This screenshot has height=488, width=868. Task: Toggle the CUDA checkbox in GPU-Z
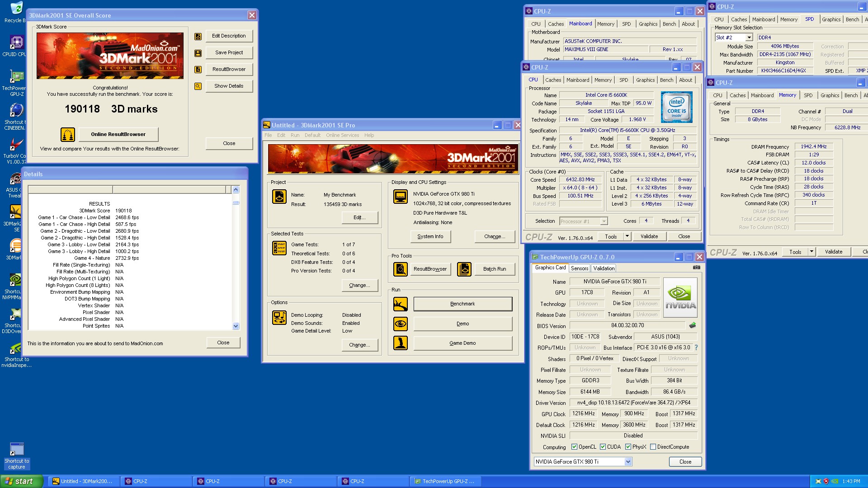pos(603,447)
